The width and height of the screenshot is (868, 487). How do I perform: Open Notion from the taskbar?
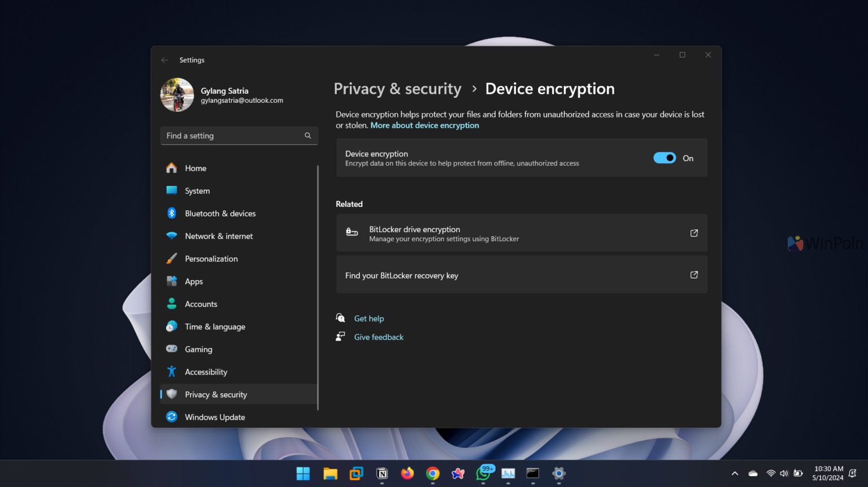(x=381, y=473)
